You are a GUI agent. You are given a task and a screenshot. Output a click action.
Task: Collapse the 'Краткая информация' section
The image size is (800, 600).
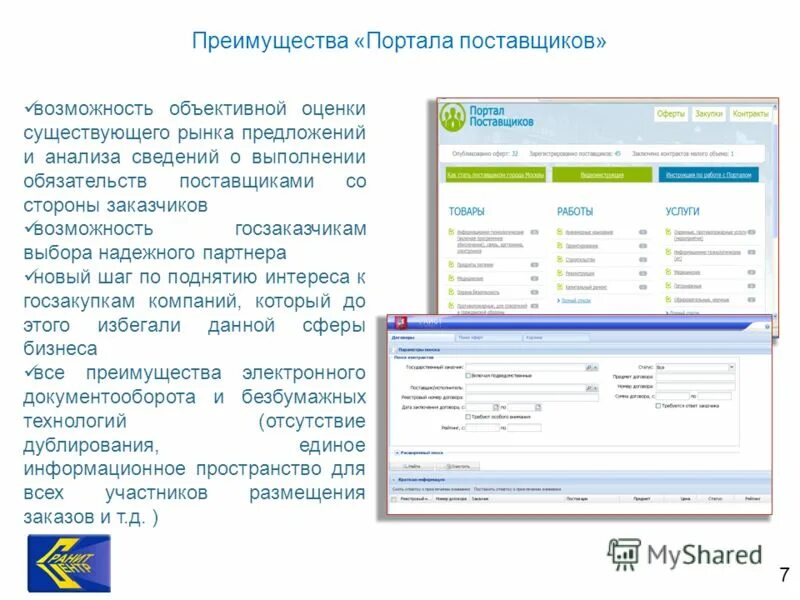(x=394, y=480)
